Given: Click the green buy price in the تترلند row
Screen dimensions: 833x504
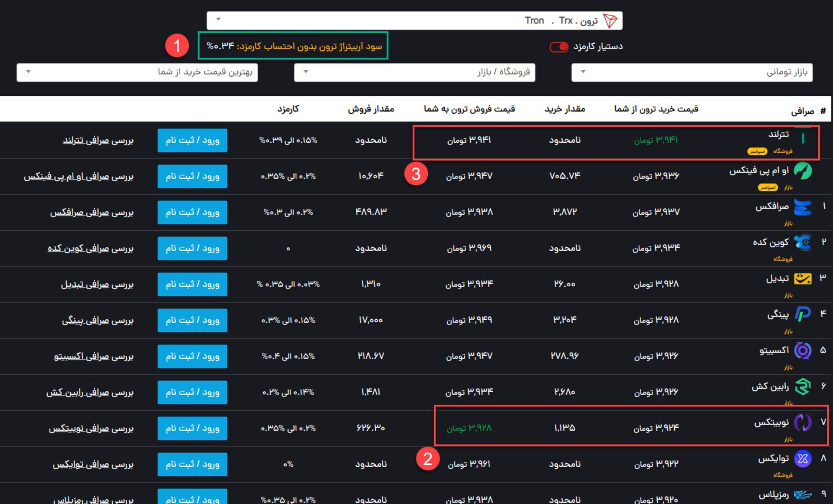Looking at the screenshot, I should tap(656, 140).
